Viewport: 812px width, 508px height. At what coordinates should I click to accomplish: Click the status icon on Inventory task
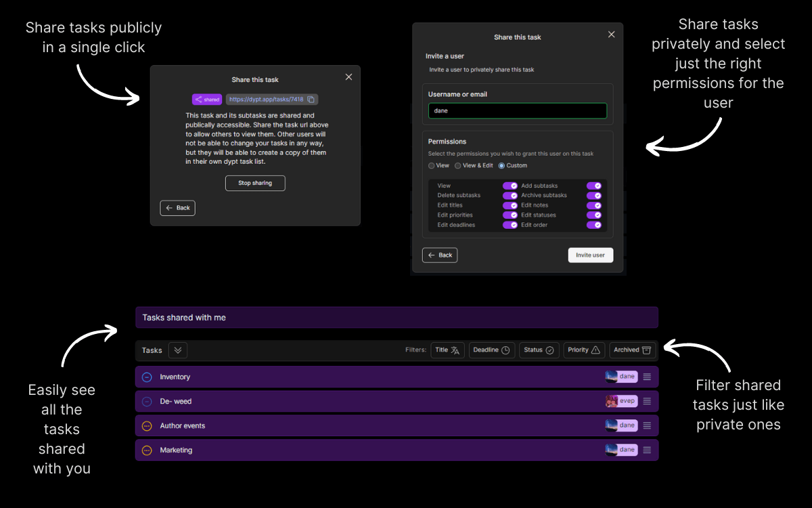pyautogui.click(x=147, y=377)
